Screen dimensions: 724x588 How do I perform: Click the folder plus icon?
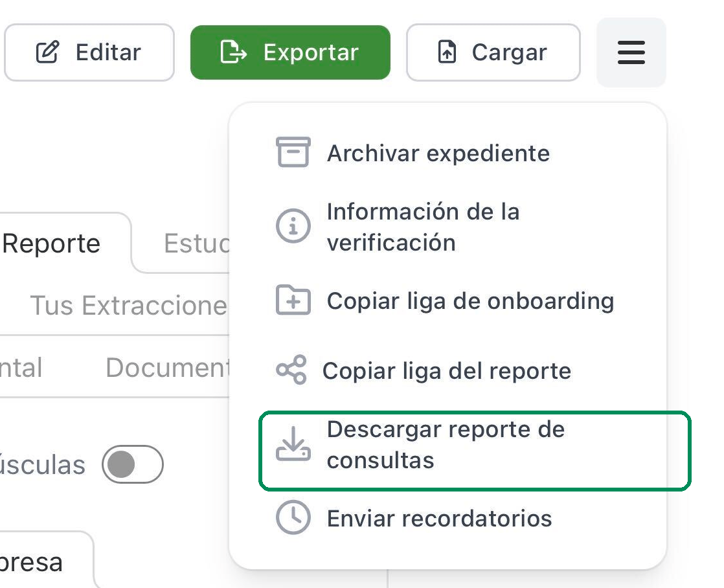[x=293, y=300]
